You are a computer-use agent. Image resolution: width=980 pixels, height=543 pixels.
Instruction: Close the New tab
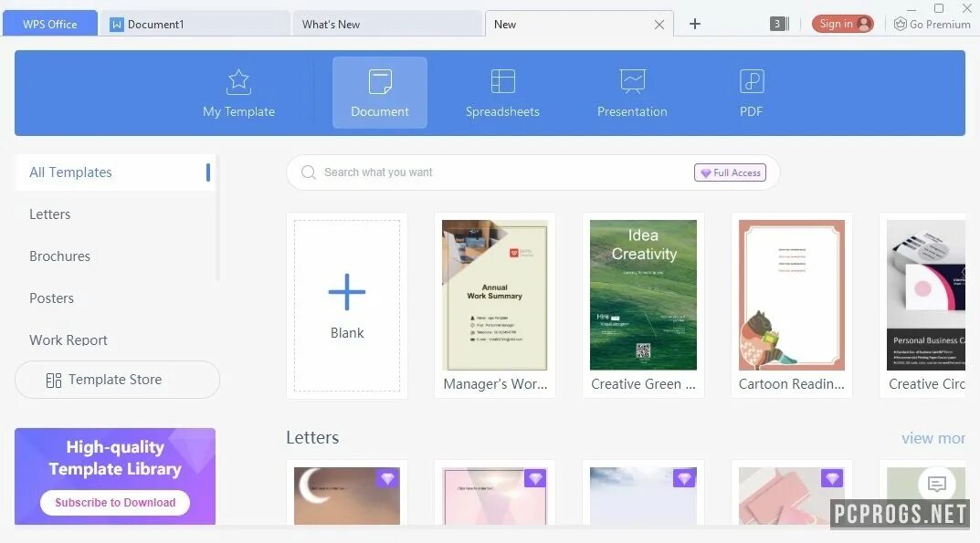pyautogui.click(x=659, y=25)
